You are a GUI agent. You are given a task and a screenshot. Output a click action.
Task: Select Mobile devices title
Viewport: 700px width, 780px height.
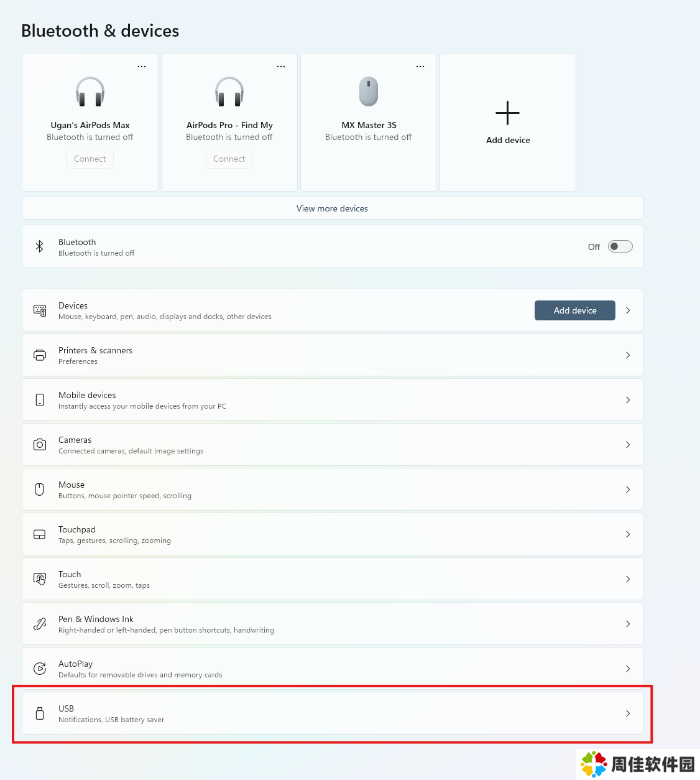(87, 395)
